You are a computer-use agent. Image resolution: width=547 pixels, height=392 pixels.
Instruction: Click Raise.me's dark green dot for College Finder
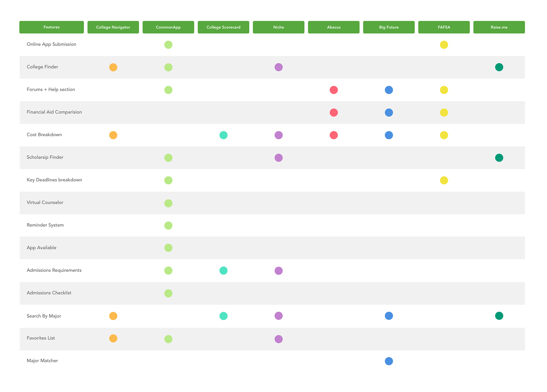[x=499, y=67]
